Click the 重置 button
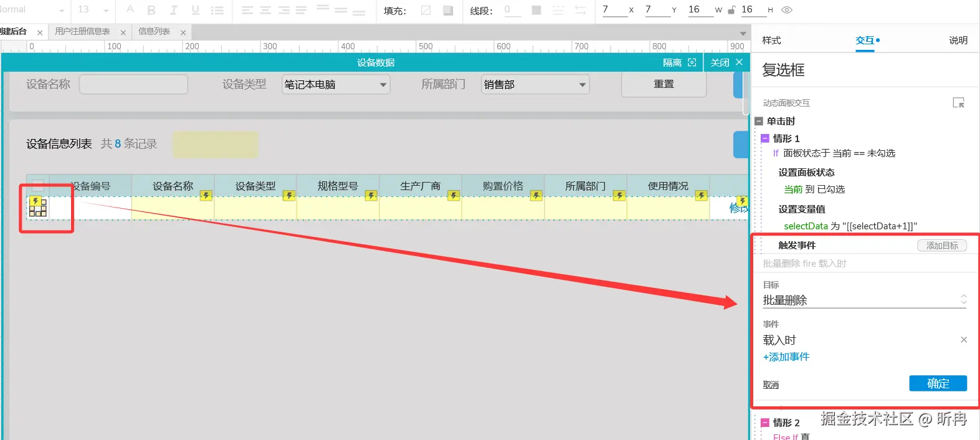Image resolution: width=980 pixels, height=440 pixels. [x=664, y=84]
